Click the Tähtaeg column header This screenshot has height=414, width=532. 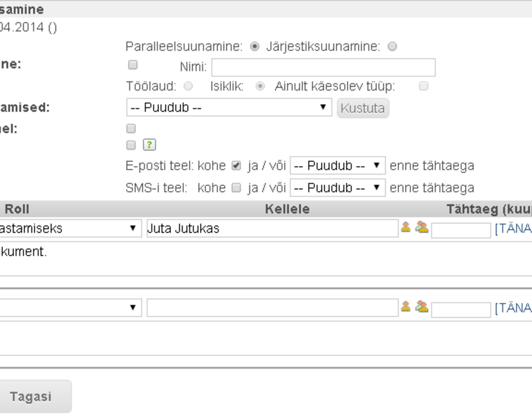pos(489,209)
